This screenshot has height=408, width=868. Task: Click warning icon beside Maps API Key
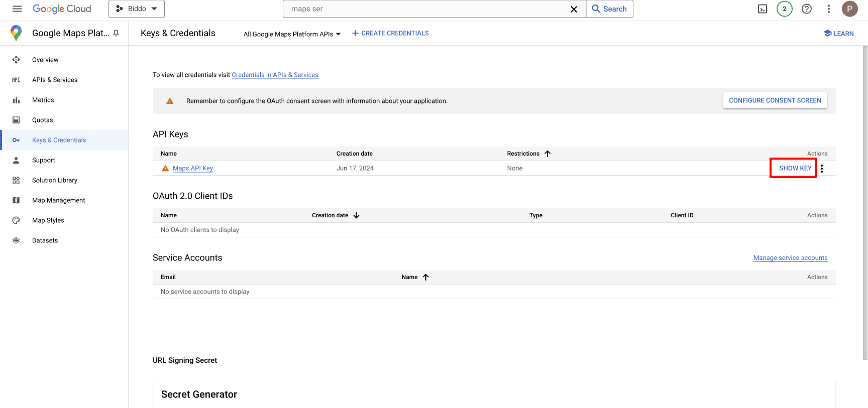165,168
